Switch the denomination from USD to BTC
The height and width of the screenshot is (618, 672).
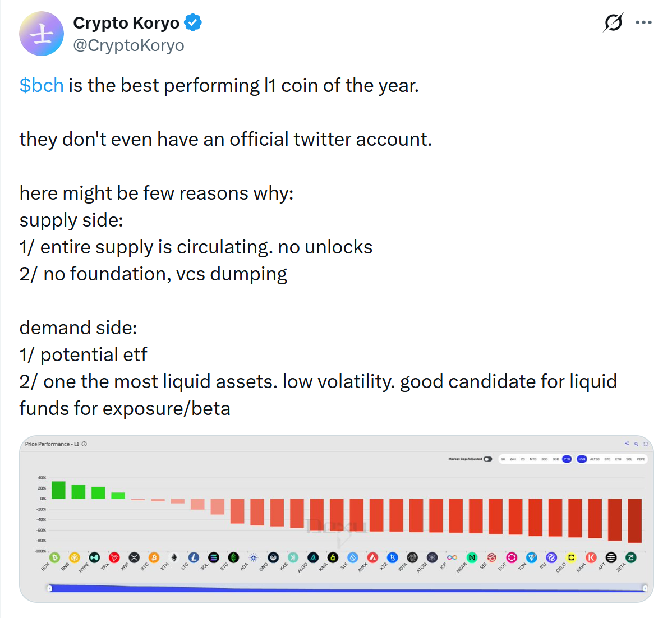[x=607, y=459]
